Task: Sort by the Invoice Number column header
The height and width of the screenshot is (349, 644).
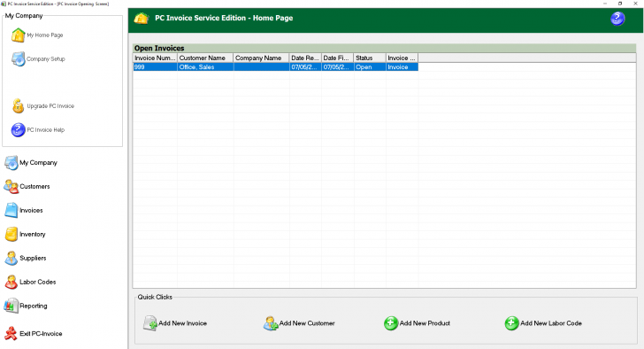Action: coord(156,58)
